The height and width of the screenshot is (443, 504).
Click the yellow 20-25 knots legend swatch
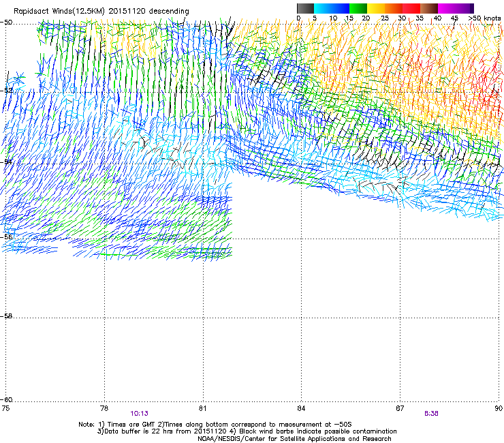coord(376,8)
